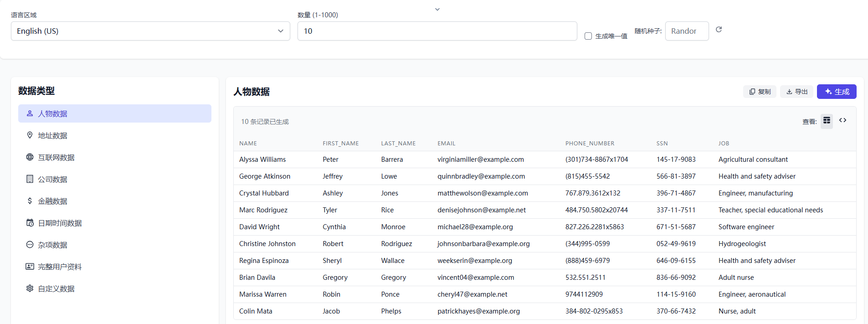This screenshot has height=324, width=868.
Task: Click the refresh random seed icon
Action: (x=719, y=30)
